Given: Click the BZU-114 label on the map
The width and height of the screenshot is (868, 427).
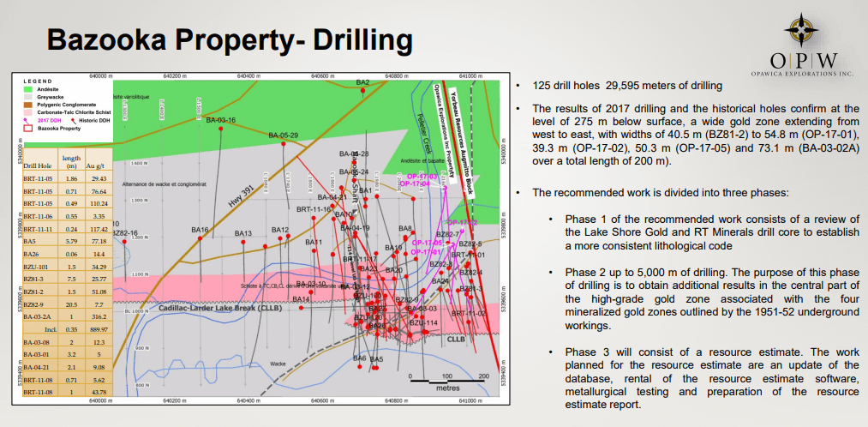Looking at the screenshot, I should 424,323.
